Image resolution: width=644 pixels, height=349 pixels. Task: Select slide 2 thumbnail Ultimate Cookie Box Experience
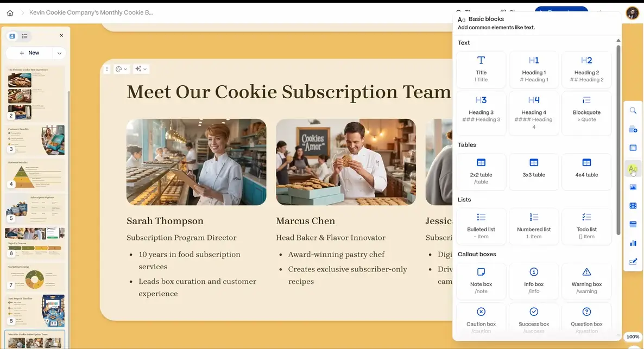(35, 93)
